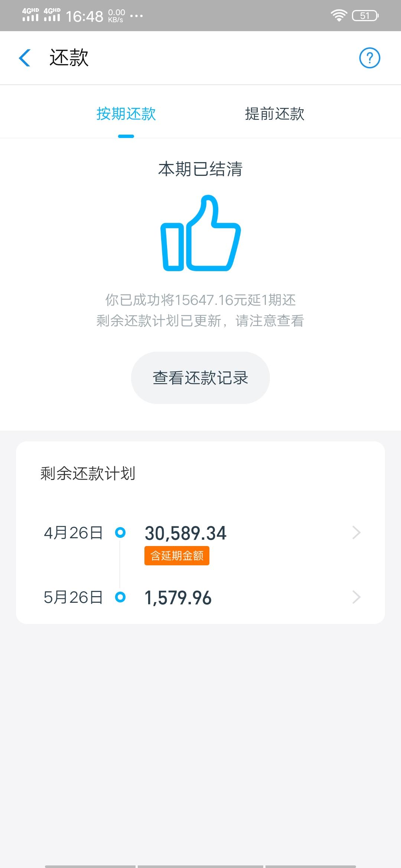This screenshot has height=868, width=401.
Task: Tap the first 4G signal strength icon
Action: coord(30,14)
